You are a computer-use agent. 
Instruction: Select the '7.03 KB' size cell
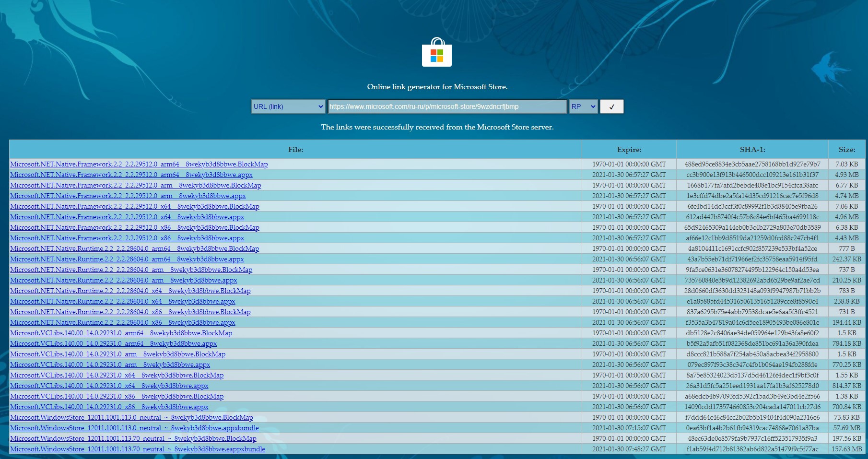pyautogui.click(x=847, y=164)
